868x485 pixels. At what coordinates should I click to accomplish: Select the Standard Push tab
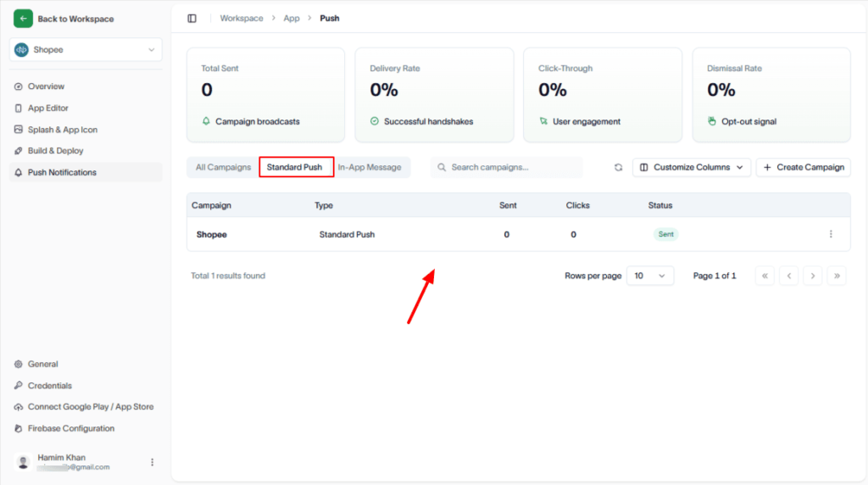click(296, 167)
